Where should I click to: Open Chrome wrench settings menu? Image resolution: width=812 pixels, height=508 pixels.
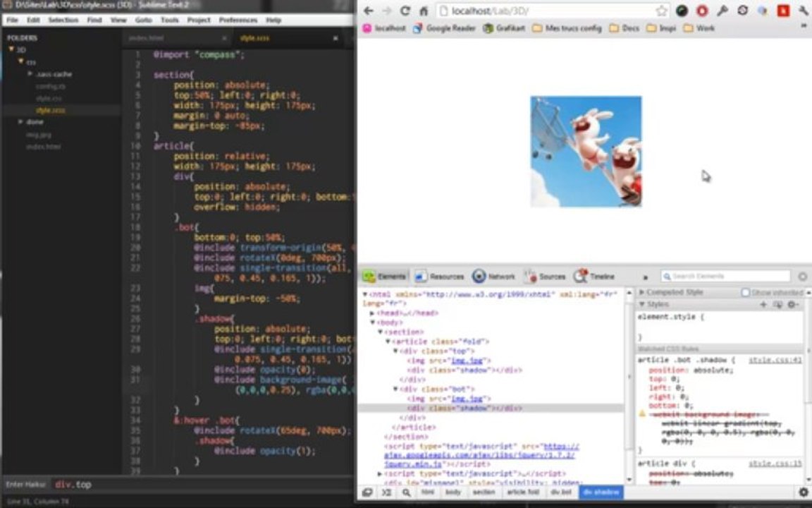coord(804,11)
